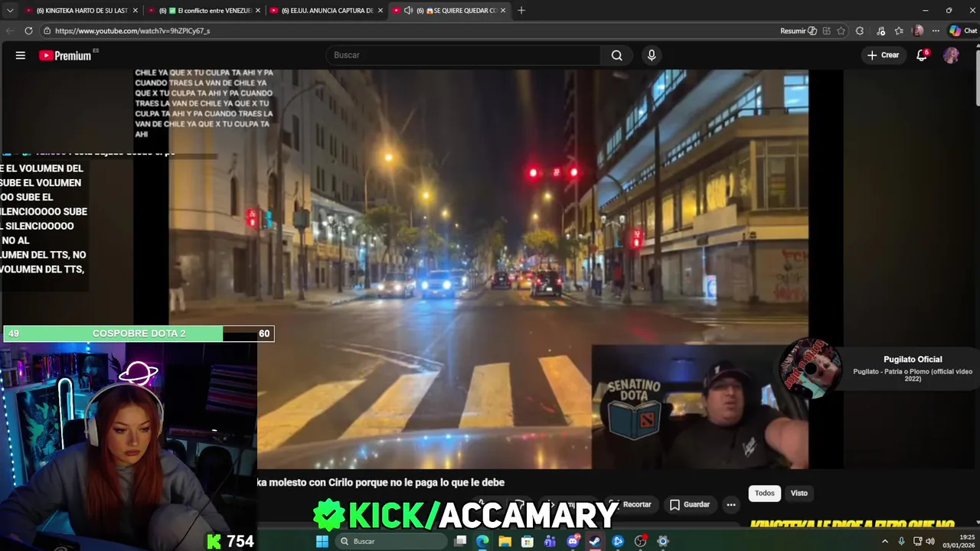Open the split screen icon in address bar

[x=826, y=31]
